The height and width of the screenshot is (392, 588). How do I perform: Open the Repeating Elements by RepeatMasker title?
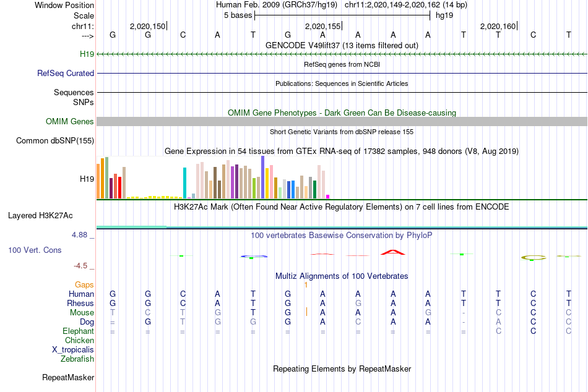click(342, 369)
